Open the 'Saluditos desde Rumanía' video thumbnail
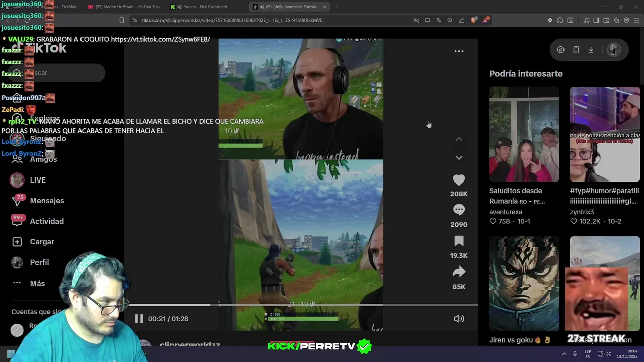 [524, 134]
